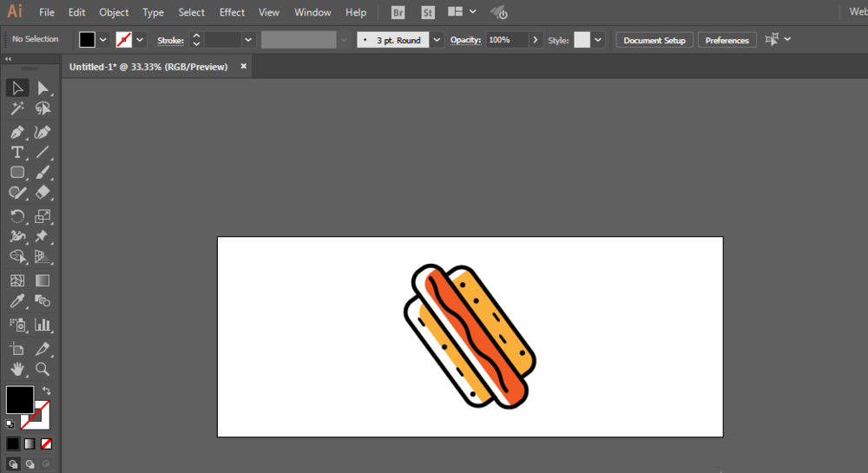Viewport: 868px width, 473px height.
Task: Expand the fill color dropdown
Action: click(x=103, y=40)
